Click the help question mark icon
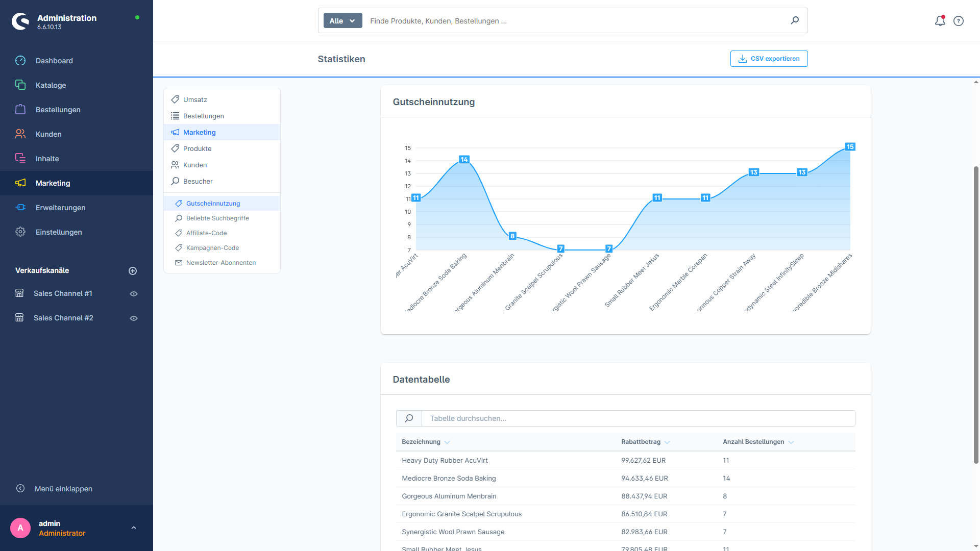The height and width of the screenshot is (551, 980). click(x=958, y=20)
